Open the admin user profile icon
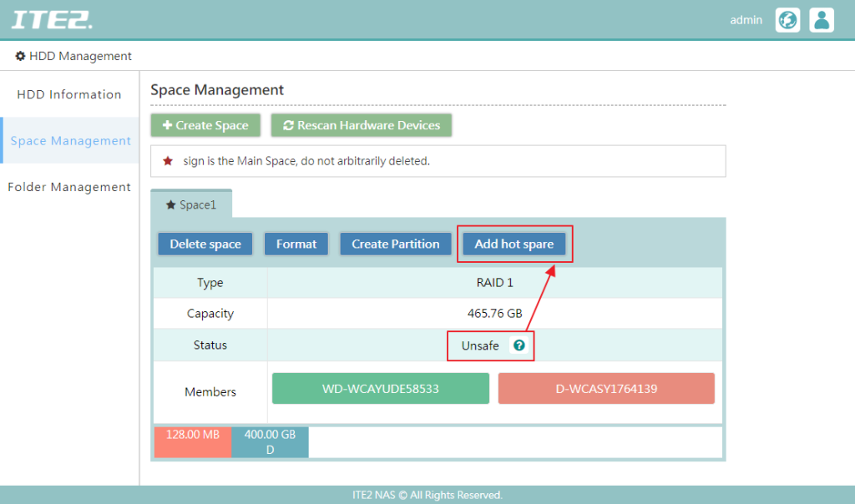Screen dimensions: 855x504 822,19
